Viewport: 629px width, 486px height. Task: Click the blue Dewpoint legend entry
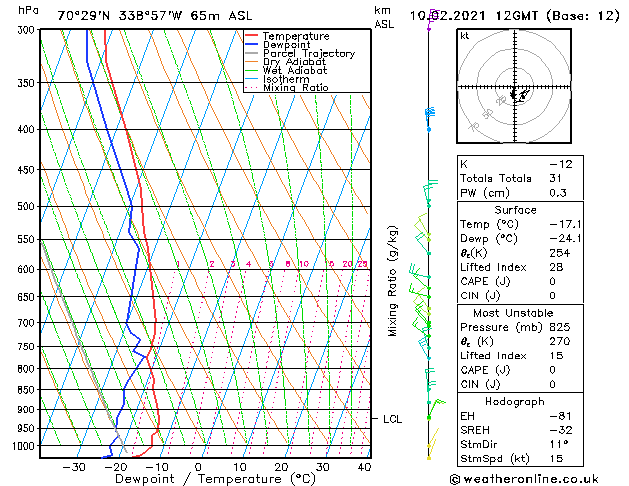(288, 45)
